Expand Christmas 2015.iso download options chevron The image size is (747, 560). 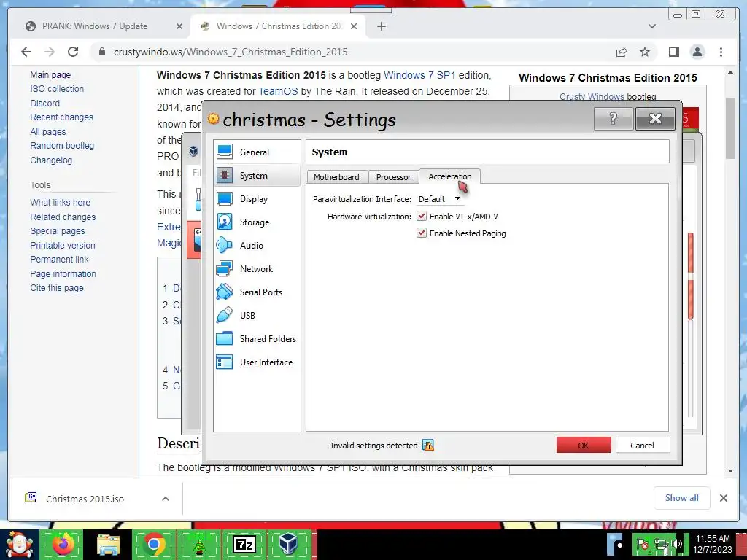pyautogui.click(x=166, y=499)
